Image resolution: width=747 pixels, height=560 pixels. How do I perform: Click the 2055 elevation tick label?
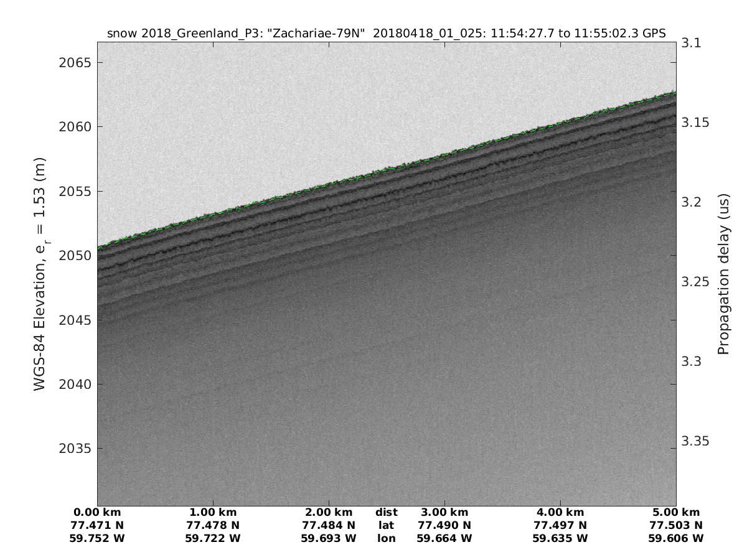click(x=74, y=191)
